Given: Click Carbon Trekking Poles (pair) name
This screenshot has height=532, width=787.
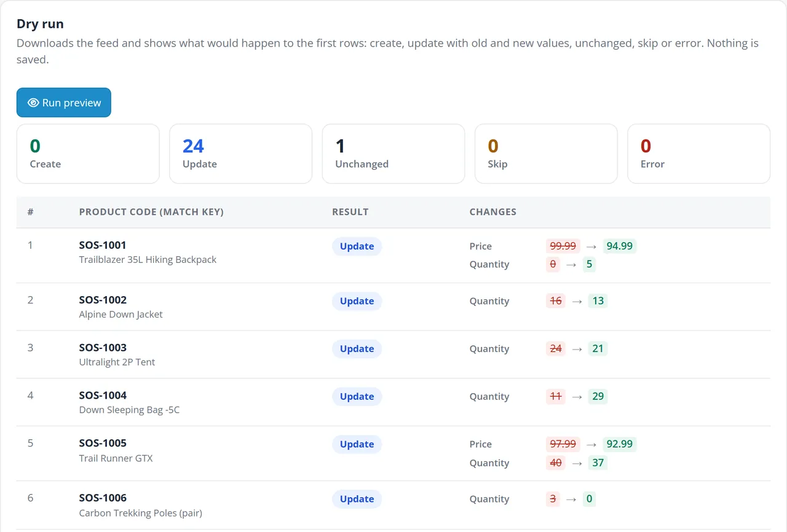Looking at the screenshot, I should pos(141,513).
